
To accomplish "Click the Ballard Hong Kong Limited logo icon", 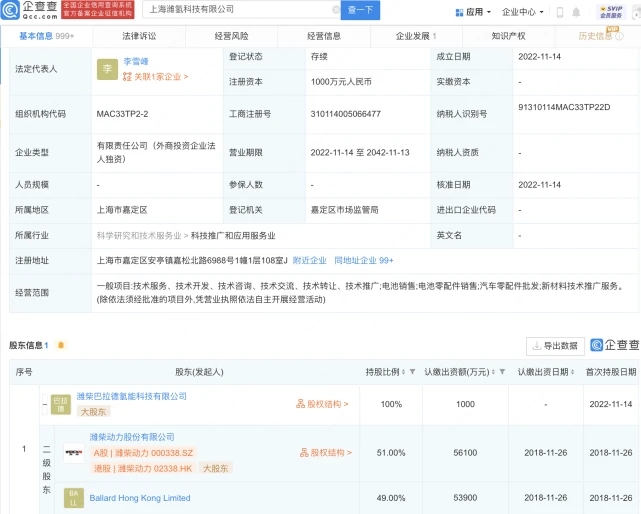I will pyautogui.click(x=75, y=497).
